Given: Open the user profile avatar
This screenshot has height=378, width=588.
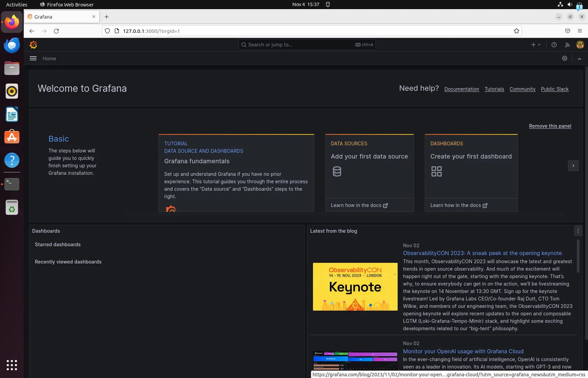Looking at the screenshot, I should coord(580,45).
